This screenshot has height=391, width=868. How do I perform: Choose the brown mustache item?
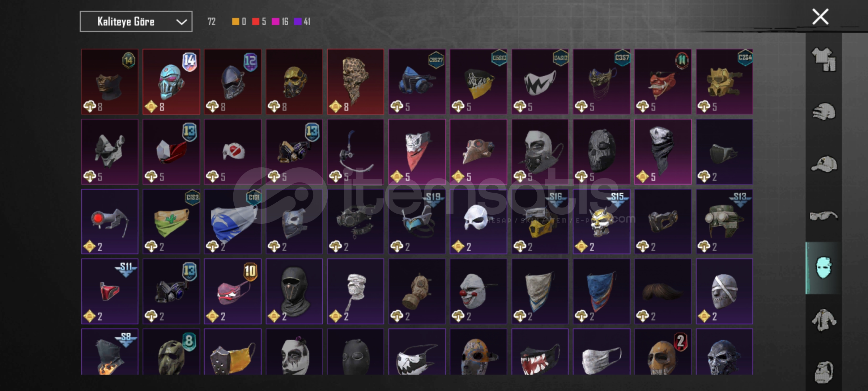[x=663, y=291]
